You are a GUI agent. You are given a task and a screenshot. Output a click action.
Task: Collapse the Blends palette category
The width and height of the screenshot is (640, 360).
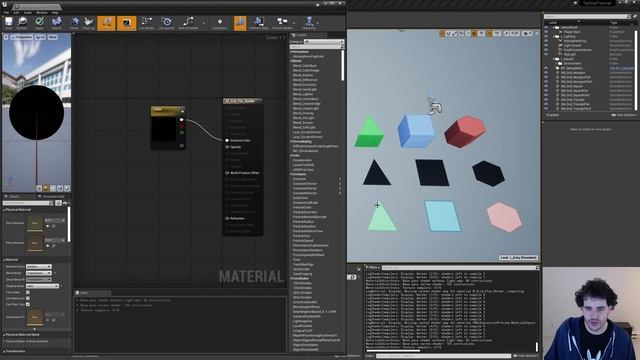point(291,61)
